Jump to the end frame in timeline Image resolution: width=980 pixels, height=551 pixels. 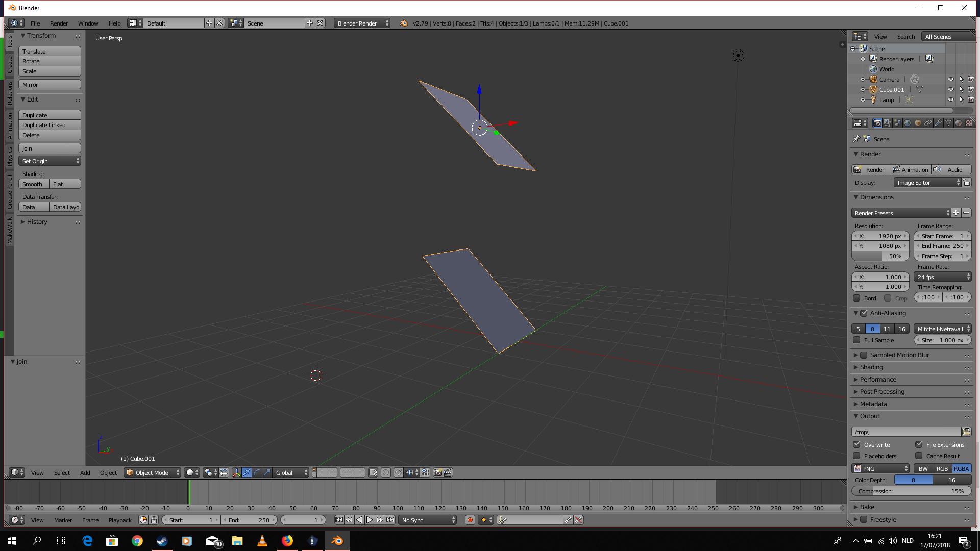coord(390,520)
